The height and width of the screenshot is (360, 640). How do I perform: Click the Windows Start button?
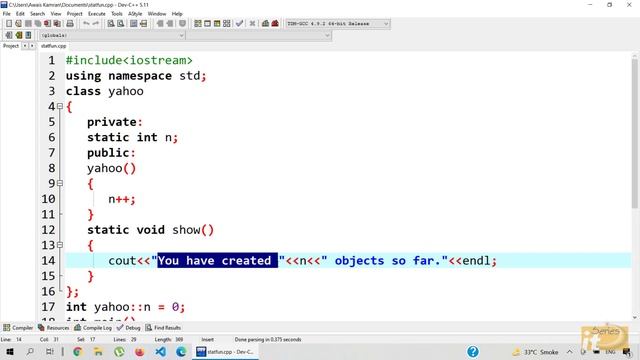[10, 351]
